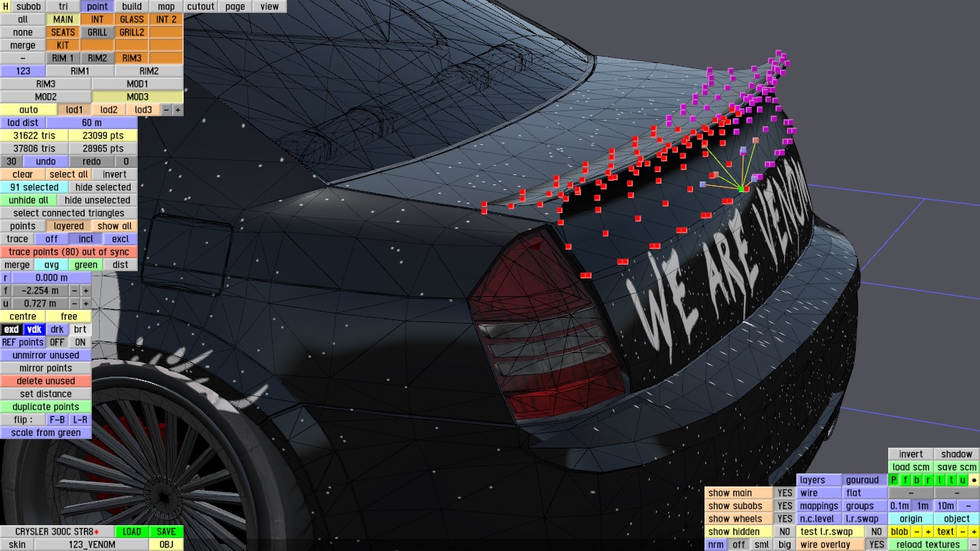Screen dimensions: 980x551
Task: Select the MAIN layer
Action: [63, 19]
